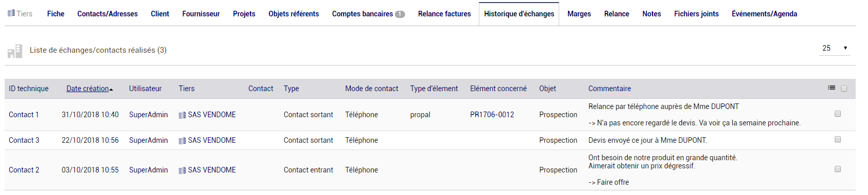Sort by Date création column header
The image size is (868, 195).
pyautogui.click(x=88, y=89)
